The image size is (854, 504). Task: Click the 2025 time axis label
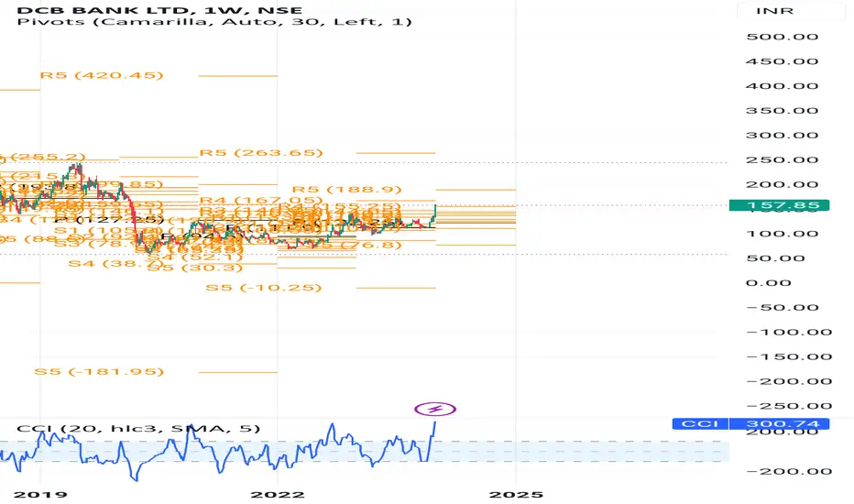pos(516,495)
